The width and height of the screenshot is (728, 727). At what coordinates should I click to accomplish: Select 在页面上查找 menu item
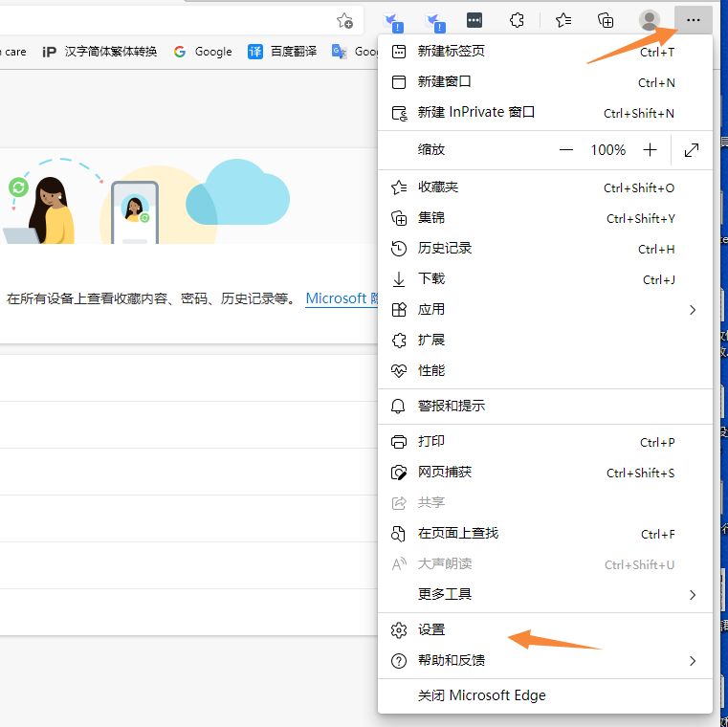click(x=545, y=534)
